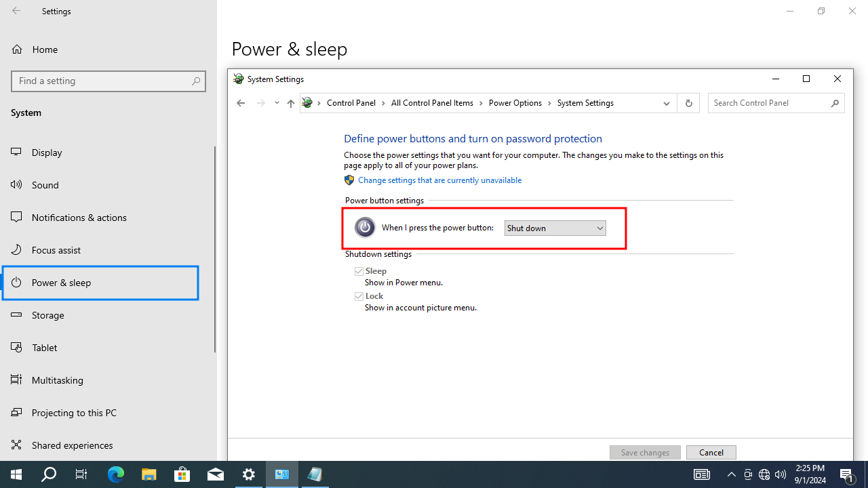The height and width of the screenshot is (488, 868).
Task: Open Task View from taskbar
Action: point(81,474)
